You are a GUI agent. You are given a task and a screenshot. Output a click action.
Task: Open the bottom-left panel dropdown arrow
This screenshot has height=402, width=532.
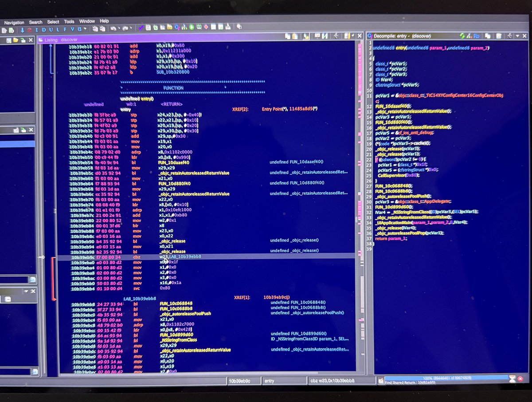coord(25,291)
